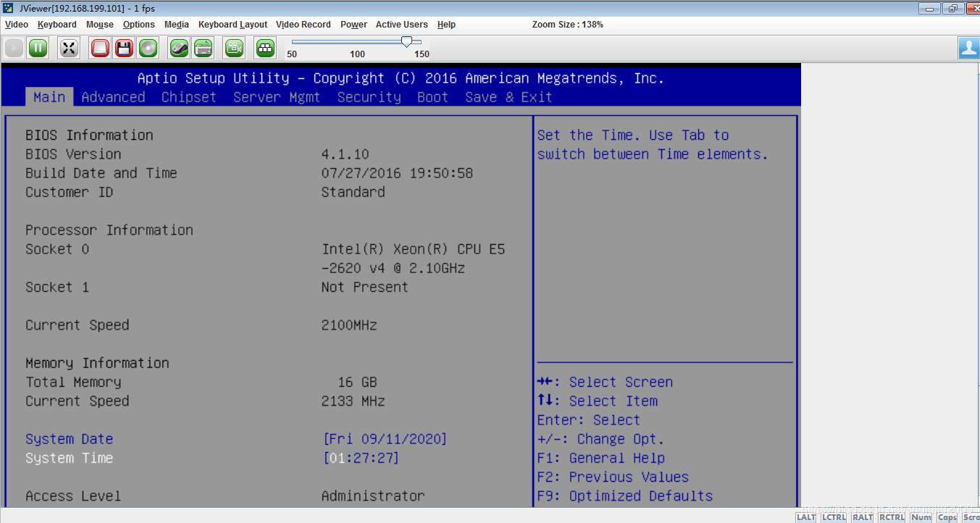Screen dimensions: 980x523
Task: Switch to the Boot BIOS tab
Action: tap(432, 97)
